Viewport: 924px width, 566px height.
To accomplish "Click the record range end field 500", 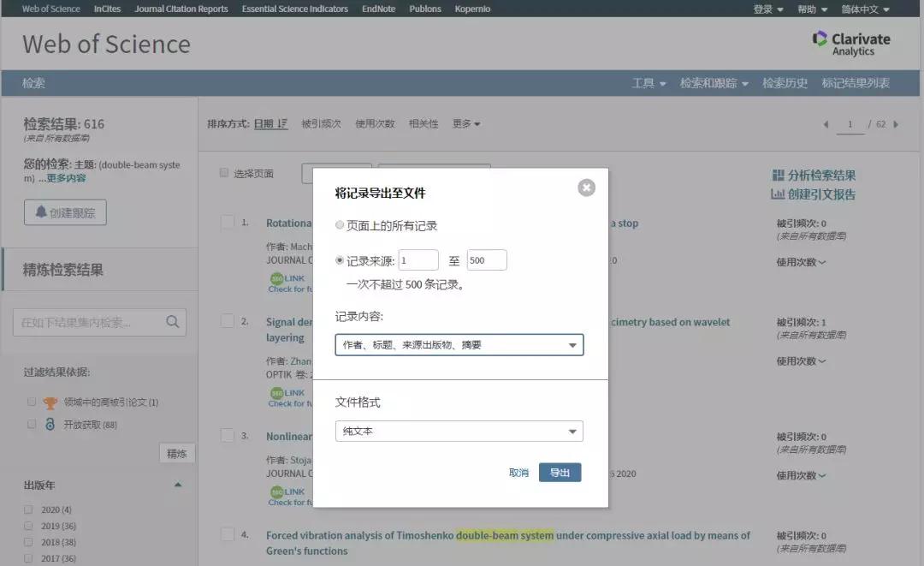I will pyautogui.click(x=487, y=260).
